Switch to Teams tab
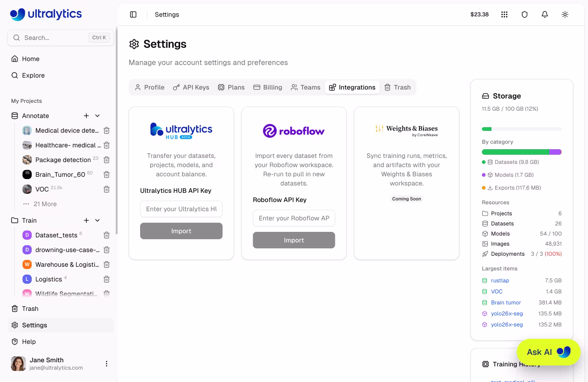 click(x=305, y=87)
